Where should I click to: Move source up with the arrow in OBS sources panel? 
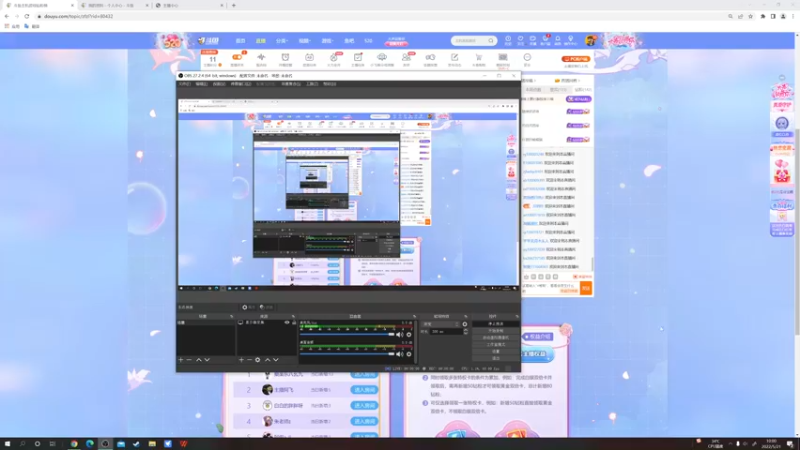(x=267, y=360)
